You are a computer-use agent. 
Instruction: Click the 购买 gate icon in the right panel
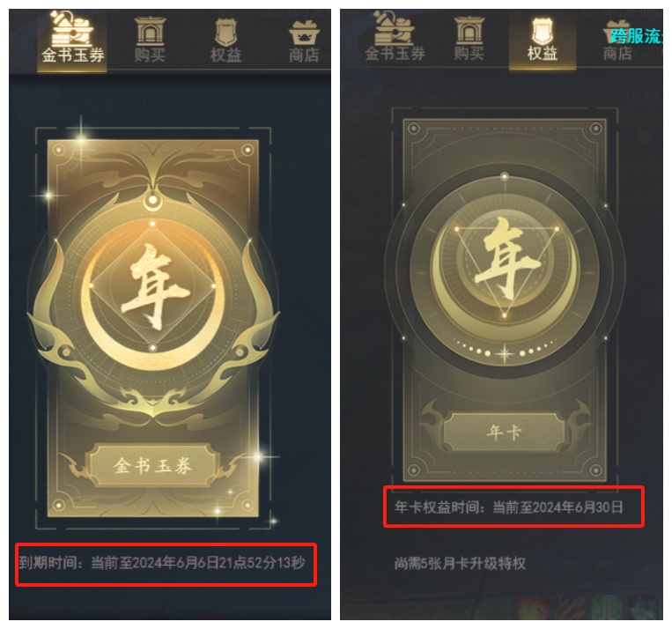[469, 30]
